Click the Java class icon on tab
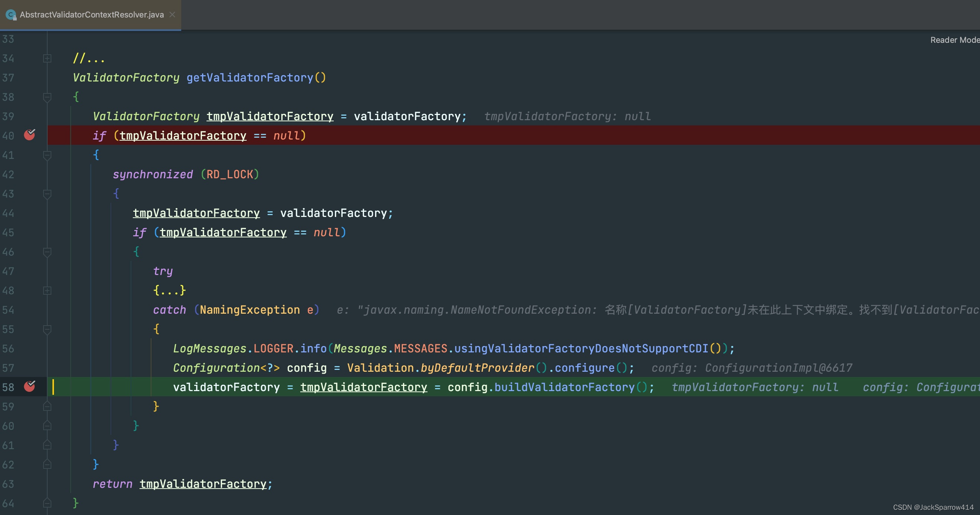This screenshot has height=515, width=980. pyautogui.click(x=11, y=15)
